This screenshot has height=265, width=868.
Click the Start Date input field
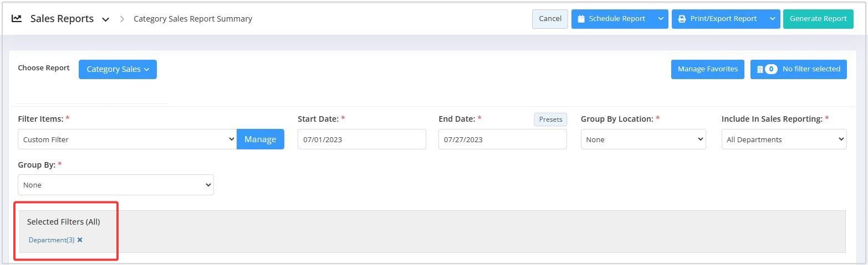361,139
